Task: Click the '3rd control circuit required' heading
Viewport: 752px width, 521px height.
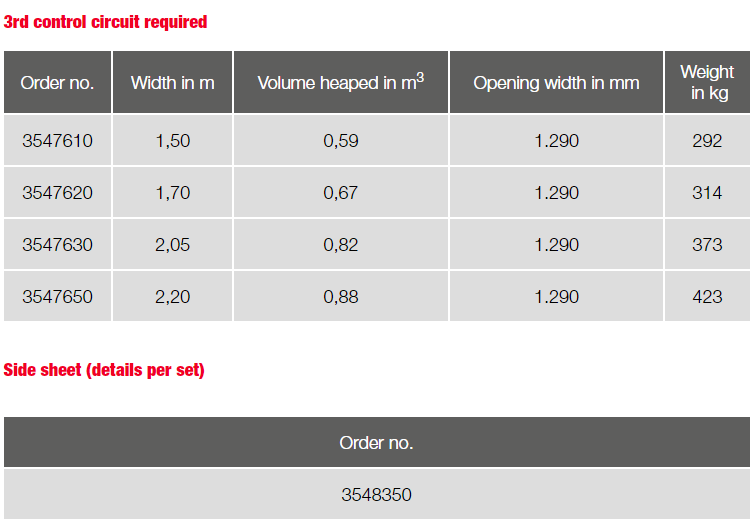Action: 106,22
